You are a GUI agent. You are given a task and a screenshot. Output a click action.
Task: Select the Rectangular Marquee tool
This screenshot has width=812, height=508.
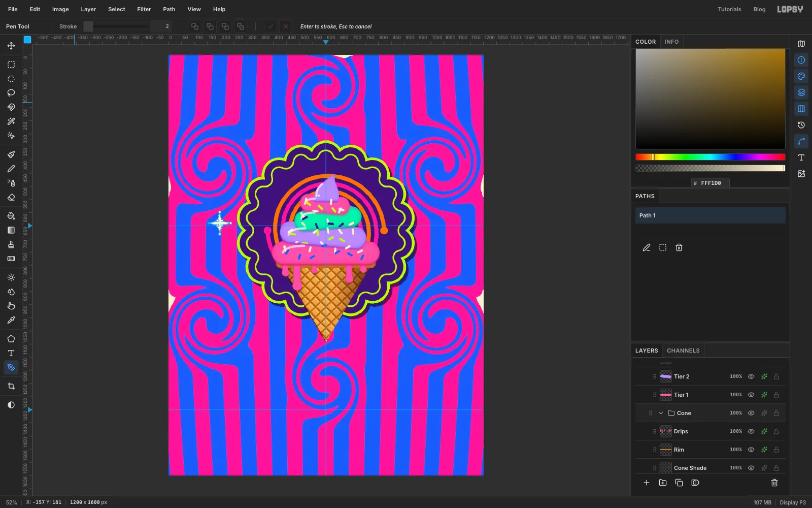tap(11, 65)
